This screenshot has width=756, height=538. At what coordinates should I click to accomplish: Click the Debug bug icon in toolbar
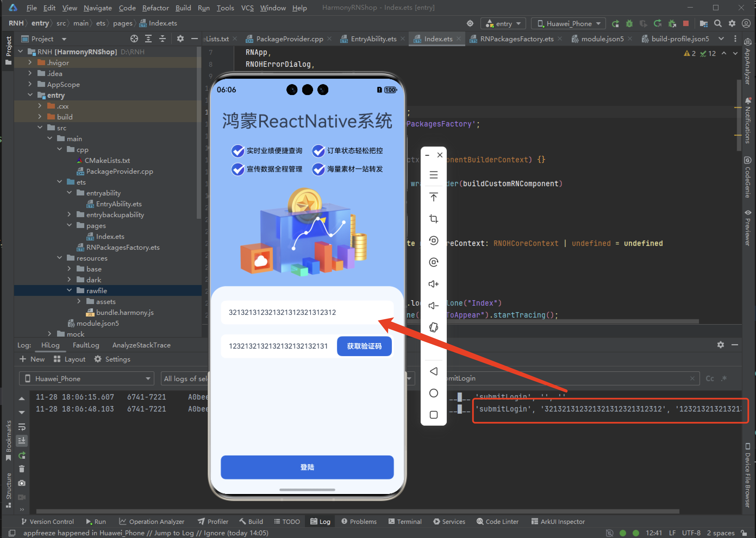629,24
